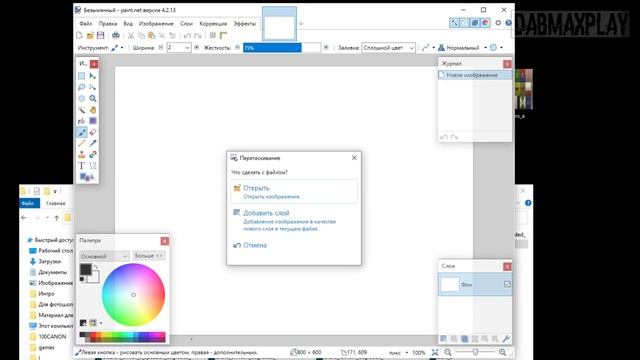Toggle the Layers window button in top-right

(x=474, y=23)
